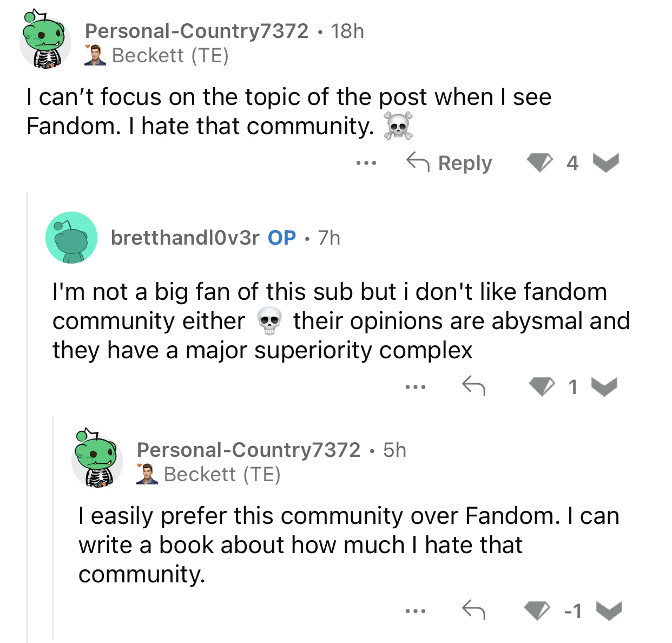Click the reply arrow icon under OP's comment

point(475,386)
